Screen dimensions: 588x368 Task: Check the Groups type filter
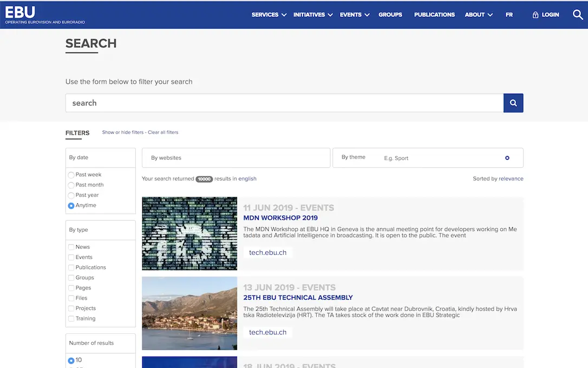71,278
